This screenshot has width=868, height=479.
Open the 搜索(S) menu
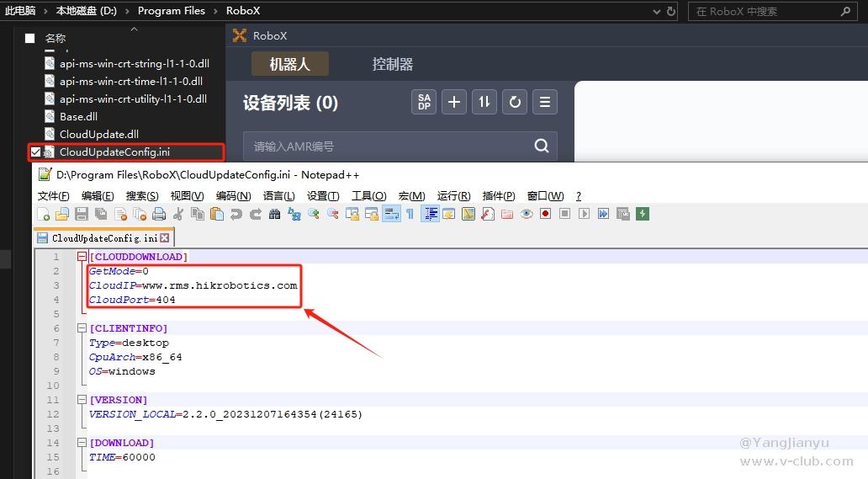(142, 196)
